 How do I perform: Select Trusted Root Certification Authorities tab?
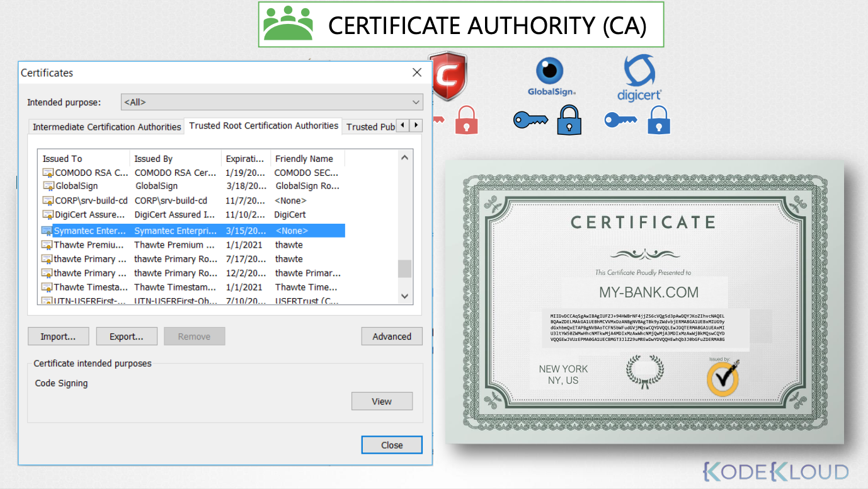pos(263,125)
